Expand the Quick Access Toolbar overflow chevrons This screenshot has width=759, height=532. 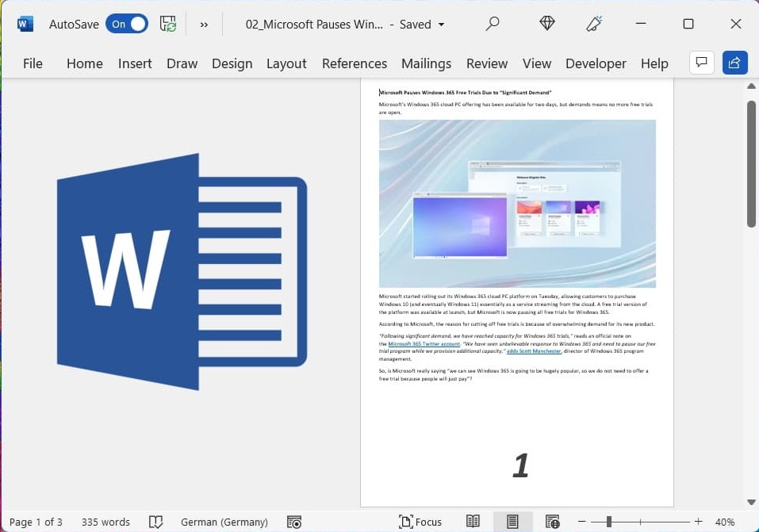point(205,25)
